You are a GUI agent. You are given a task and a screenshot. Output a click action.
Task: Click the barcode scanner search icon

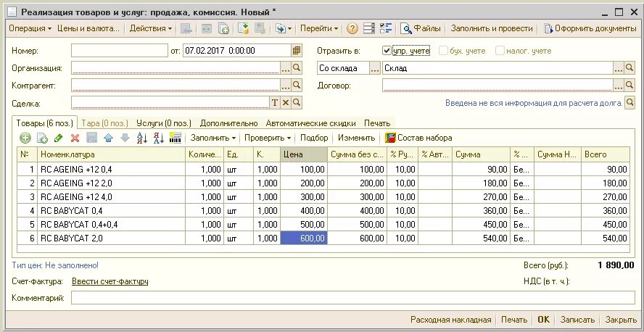(176, 138)
